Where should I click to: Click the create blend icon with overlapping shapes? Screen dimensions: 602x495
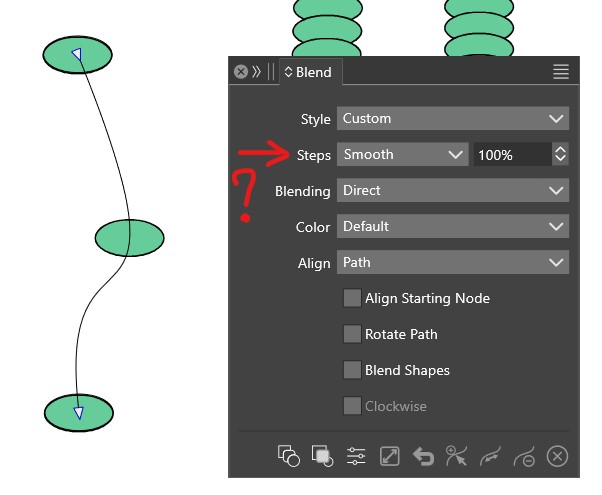(289, 456)
